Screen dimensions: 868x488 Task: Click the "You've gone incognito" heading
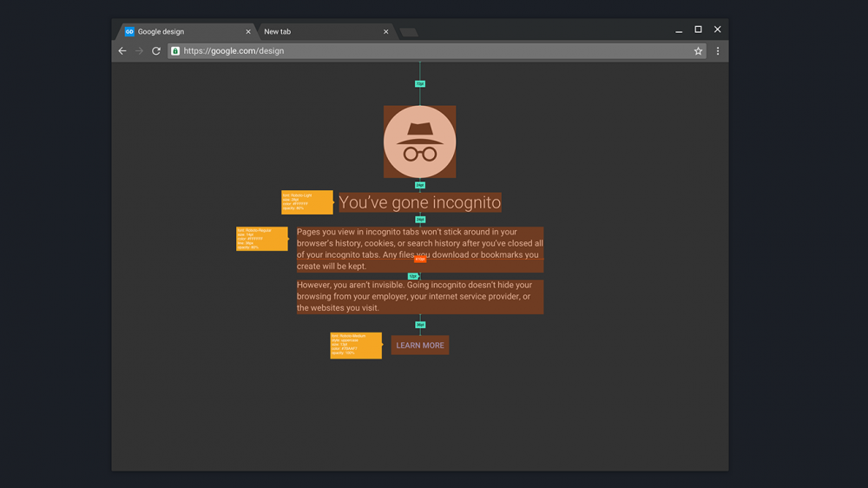pyautogui.click(x=420, y=202)
